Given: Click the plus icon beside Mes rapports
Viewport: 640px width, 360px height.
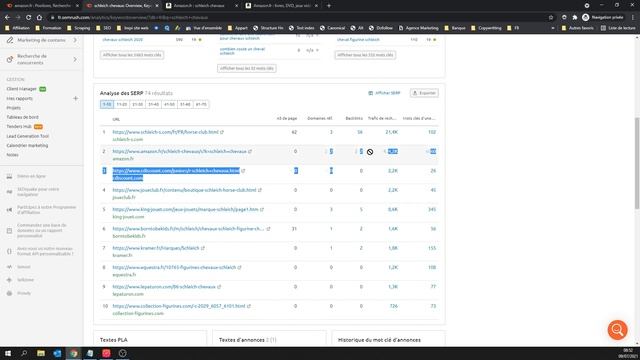Looking at the screenshot, I should click(x=76, y=98).
